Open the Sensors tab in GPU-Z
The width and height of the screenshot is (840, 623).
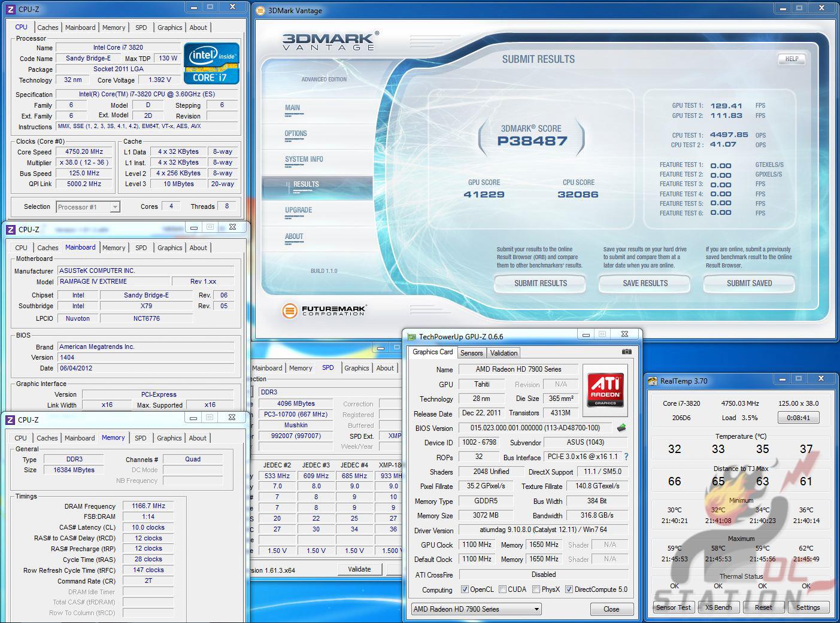point(471,353)
